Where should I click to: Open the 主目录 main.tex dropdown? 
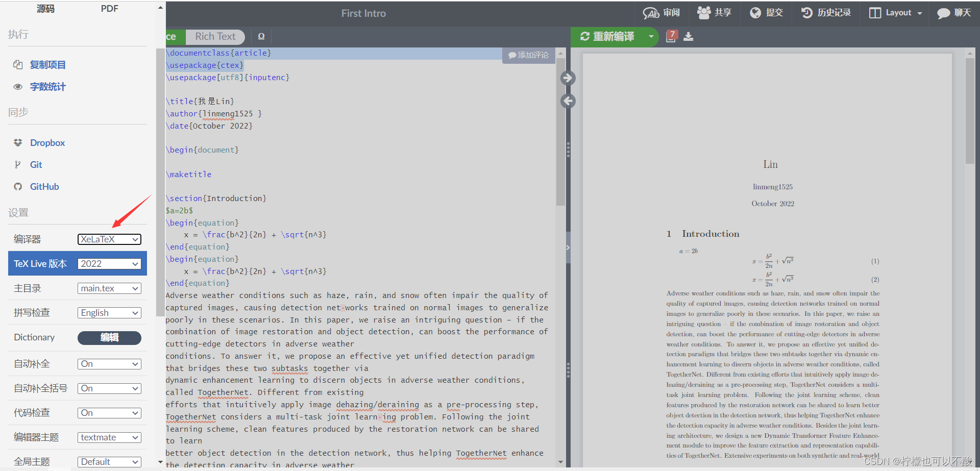point(109,288)
